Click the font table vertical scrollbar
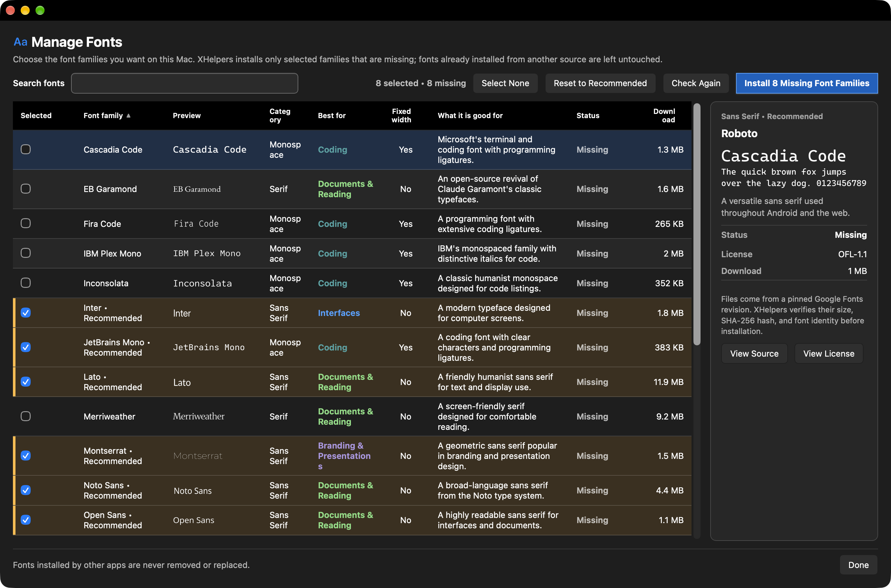The width and height of the screenshot is (891, 588). click(x=697, y=224)
